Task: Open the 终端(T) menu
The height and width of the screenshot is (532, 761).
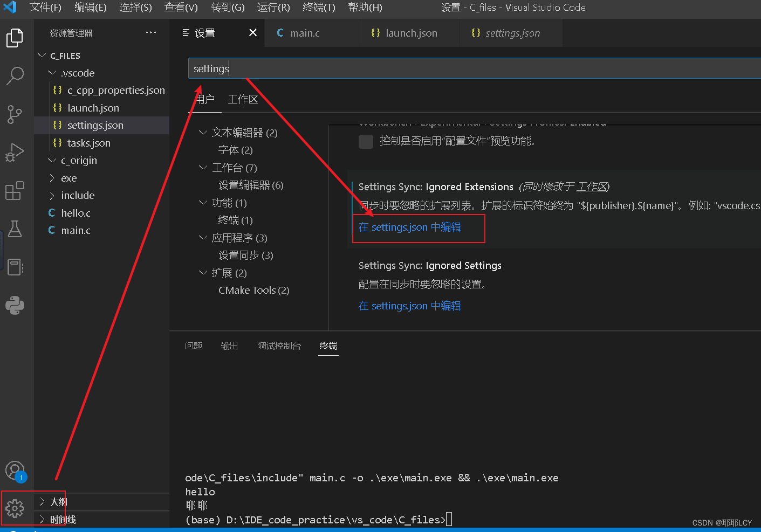Action: 319,8
